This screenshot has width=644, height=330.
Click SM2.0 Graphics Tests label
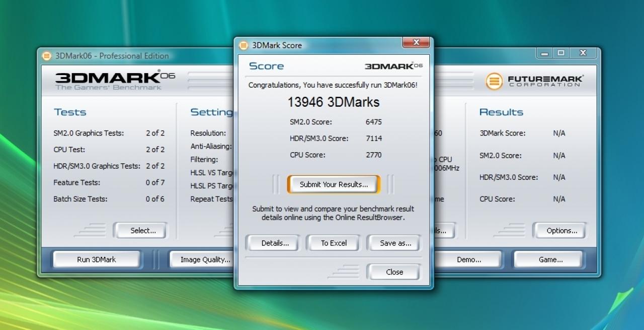(x=89, y=134)
